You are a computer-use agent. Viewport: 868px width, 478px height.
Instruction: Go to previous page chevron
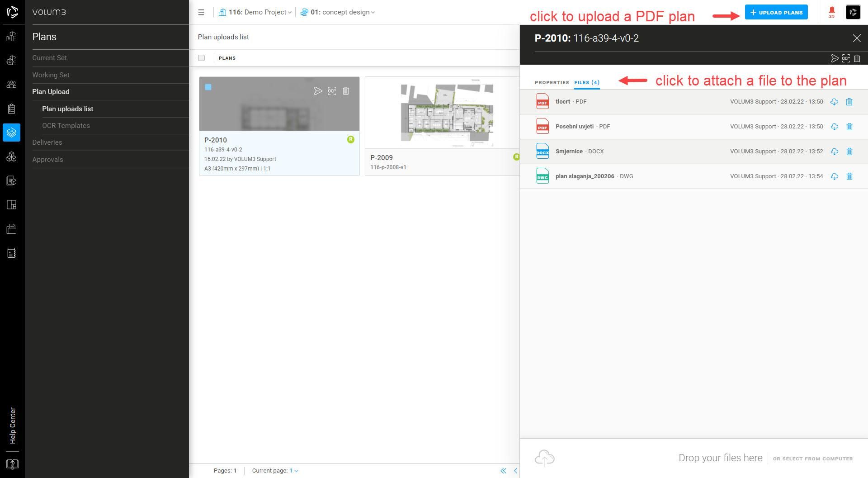515,471
